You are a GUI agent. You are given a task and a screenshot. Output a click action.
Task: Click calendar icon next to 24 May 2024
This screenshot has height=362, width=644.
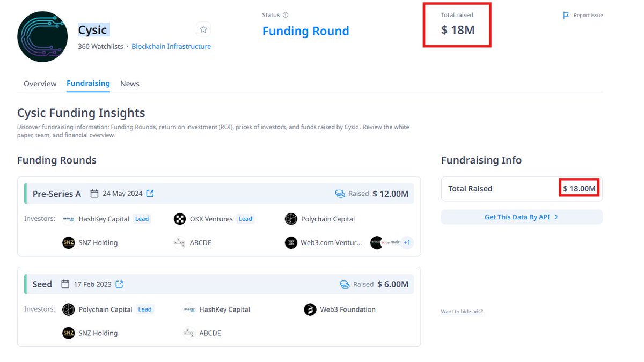pos(94,194)
